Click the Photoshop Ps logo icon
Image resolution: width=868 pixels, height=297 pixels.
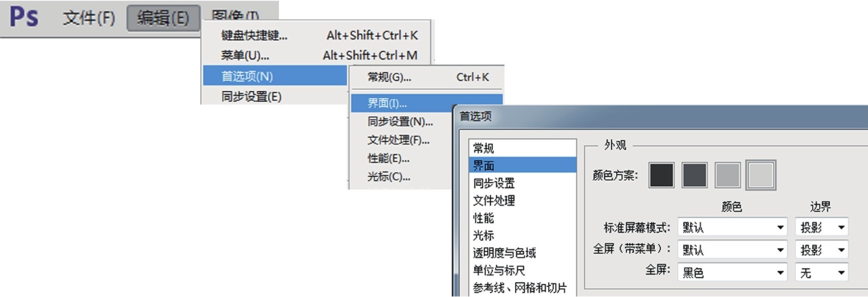point(24,18)
